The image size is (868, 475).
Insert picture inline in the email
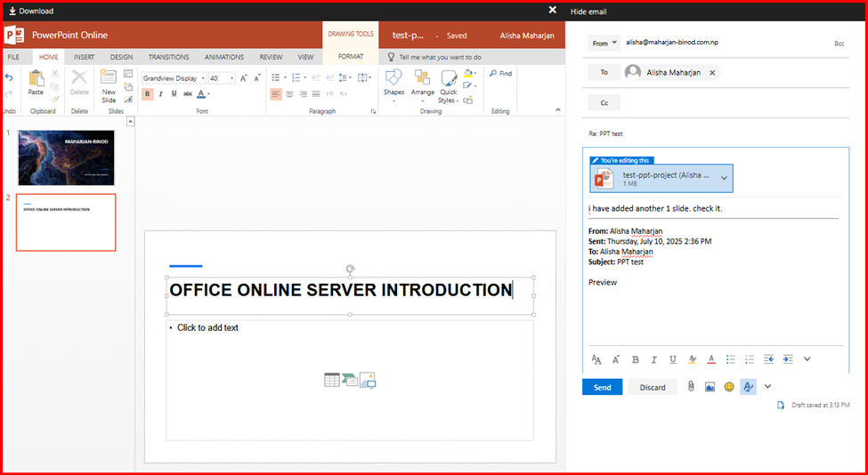coord(710,387)
